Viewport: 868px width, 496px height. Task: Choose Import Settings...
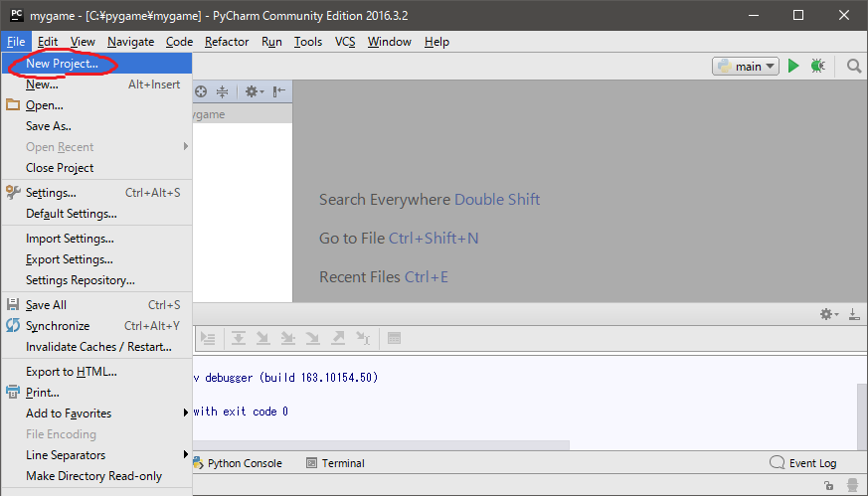(x=96, y=238)
